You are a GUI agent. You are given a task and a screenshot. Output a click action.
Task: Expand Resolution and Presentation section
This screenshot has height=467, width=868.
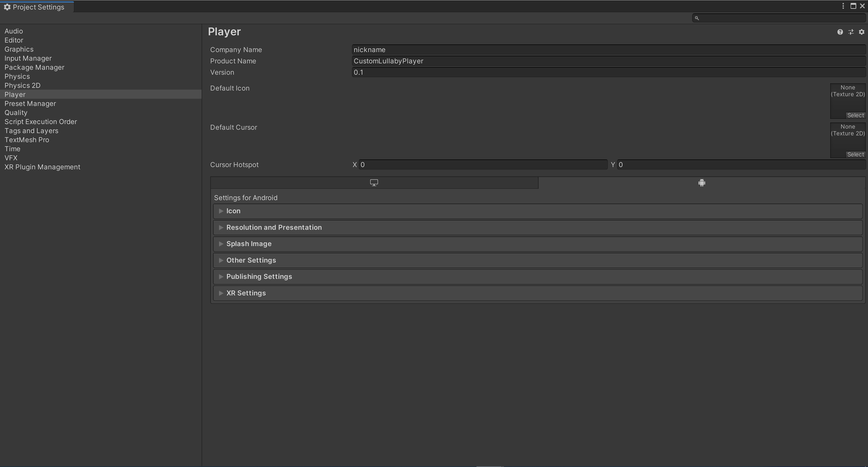(538, 228)
